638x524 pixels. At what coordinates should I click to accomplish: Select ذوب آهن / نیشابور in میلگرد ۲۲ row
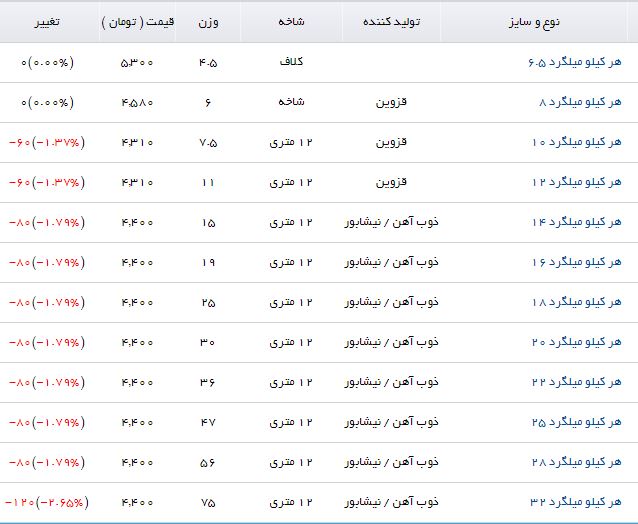tap(391, 382)
